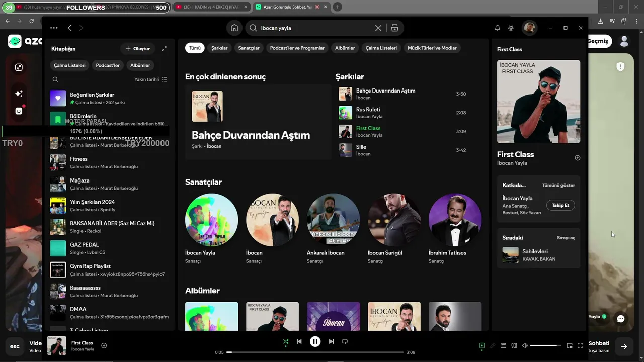This screenshot has width=644, height=362.
Task: Toggle shuffle in the player bar
Action: click(285, 342)
